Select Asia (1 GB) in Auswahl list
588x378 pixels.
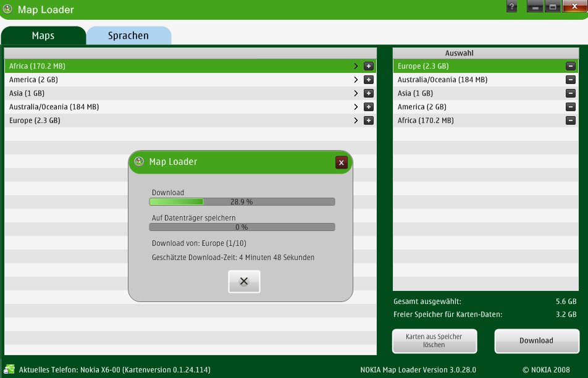coord(485,93)
